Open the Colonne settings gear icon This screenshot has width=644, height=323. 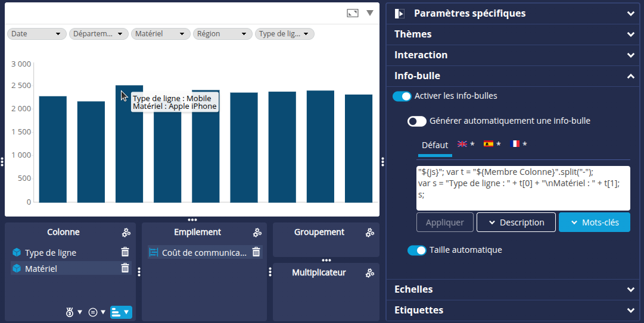[126, 233]
